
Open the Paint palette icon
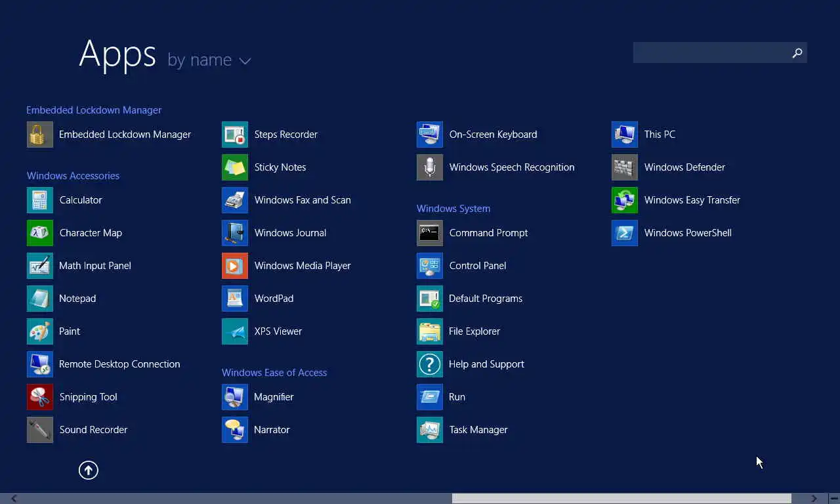pyautogui.click(x=40, y=331)
